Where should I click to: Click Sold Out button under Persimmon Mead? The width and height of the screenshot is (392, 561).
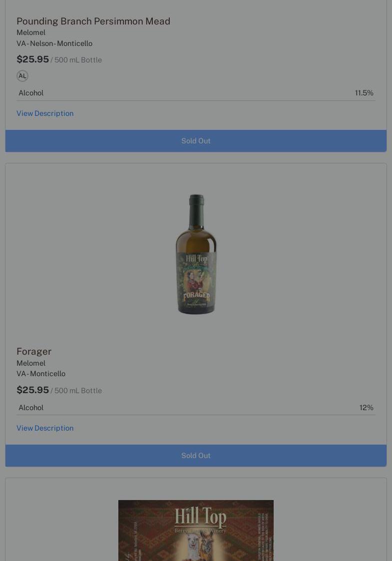[196, 141]
